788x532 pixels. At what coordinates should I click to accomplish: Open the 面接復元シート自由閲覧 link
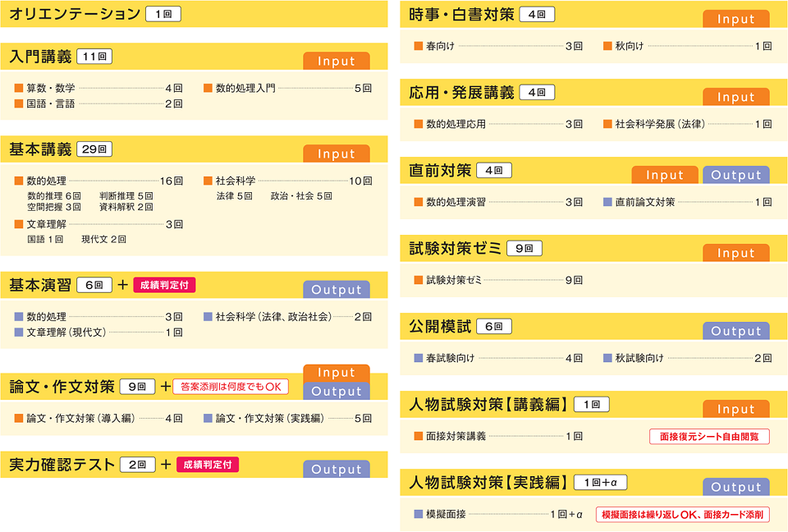(x=709, y=437)
